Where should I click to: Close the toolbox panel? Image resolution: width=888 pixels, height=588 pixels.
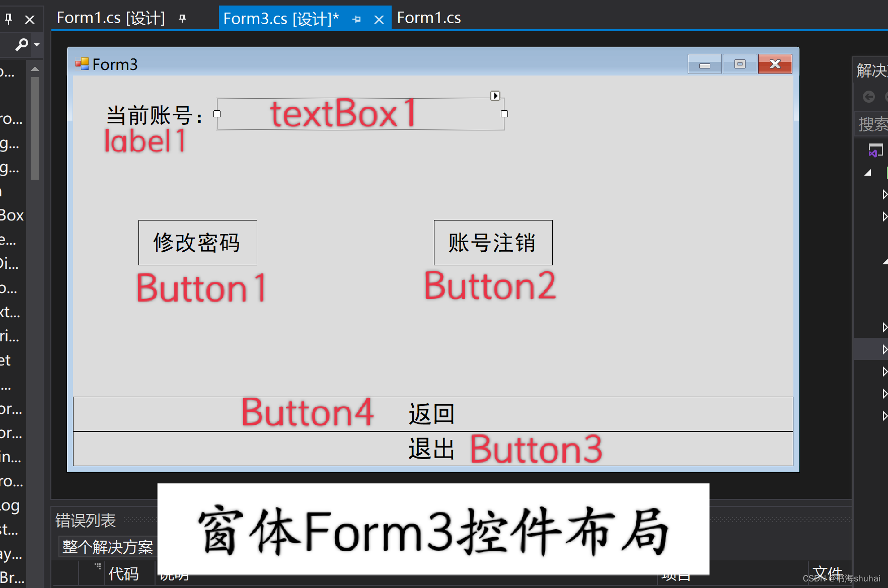click(30, 20)
